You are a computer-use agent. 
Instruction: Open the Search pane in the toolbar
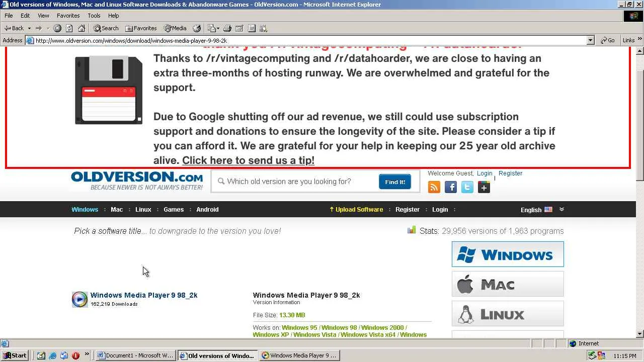[106, 28]
